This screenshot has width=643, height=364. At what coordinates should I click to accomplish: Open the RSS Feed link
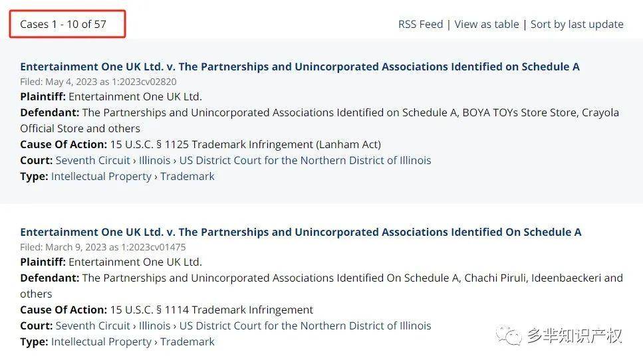click(420, 24)
